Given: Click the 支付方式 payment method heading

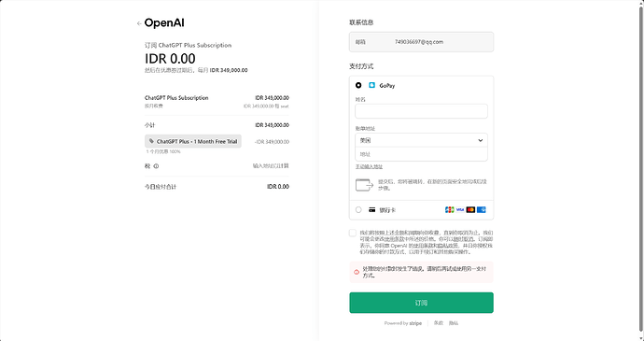Looking at the screenshot, I should pyautogui.click(x=361, y=66).
